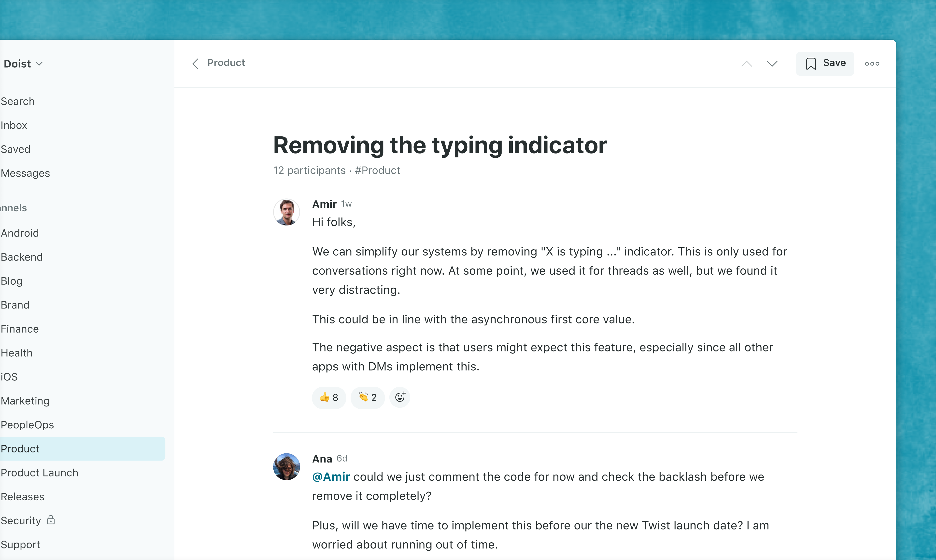Go to next thread with down chevron
Viewport: 936px width, 560px height.
(x=772, y=63)
